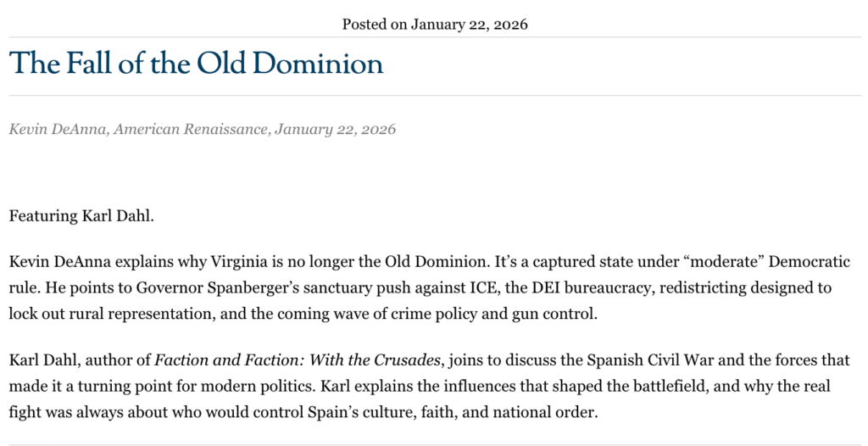Open the article title "The Fall of the Old Dominion"
Screen dimensions: 868x446
tap(196, 64)
